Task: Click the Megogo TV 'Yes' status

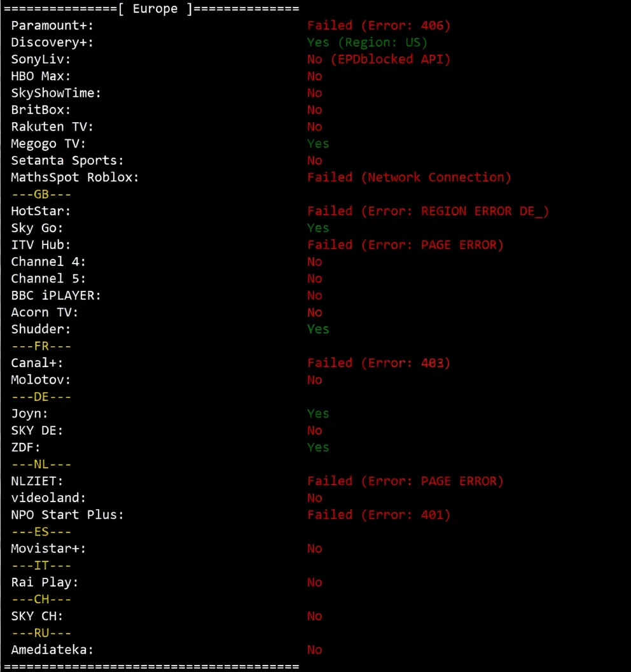Action: (318, 144)
